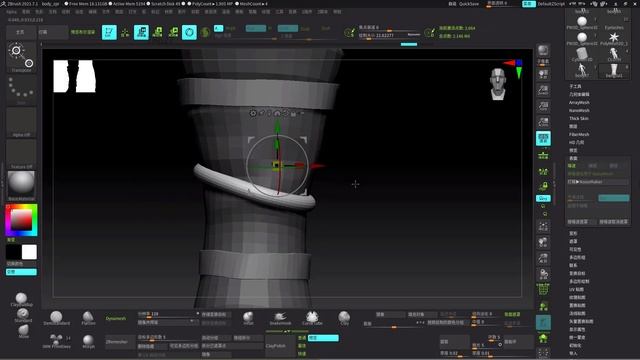Viewport: 640px width, 360px height.
Task: Toggle the cyan Qvyz rotation mode button
Action: click(543, 198)
